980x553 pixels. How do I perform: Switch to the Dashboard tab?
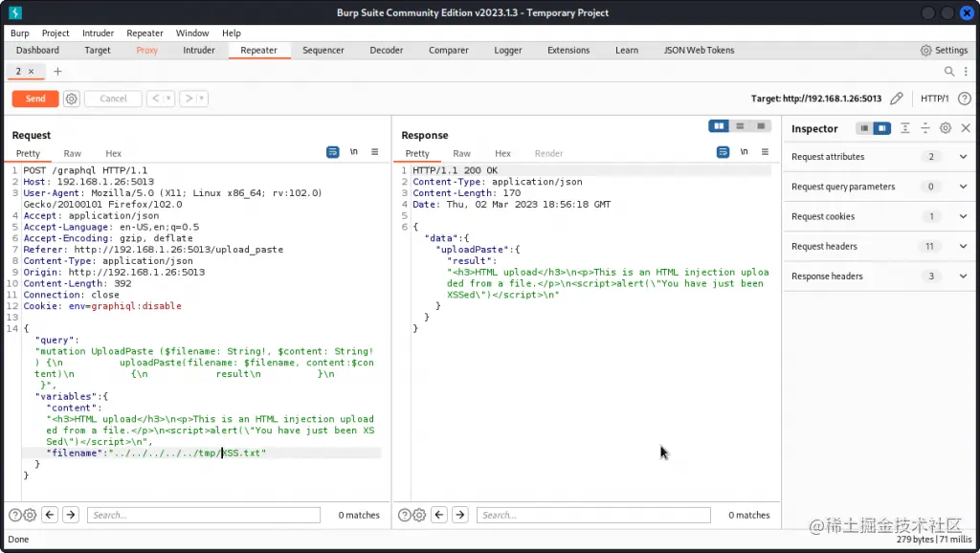tap(37, 50)
